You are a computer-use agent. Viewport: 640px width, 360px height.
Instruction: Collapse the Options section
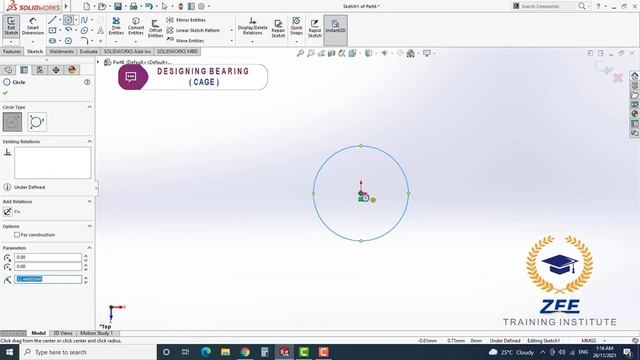(89, 226)
